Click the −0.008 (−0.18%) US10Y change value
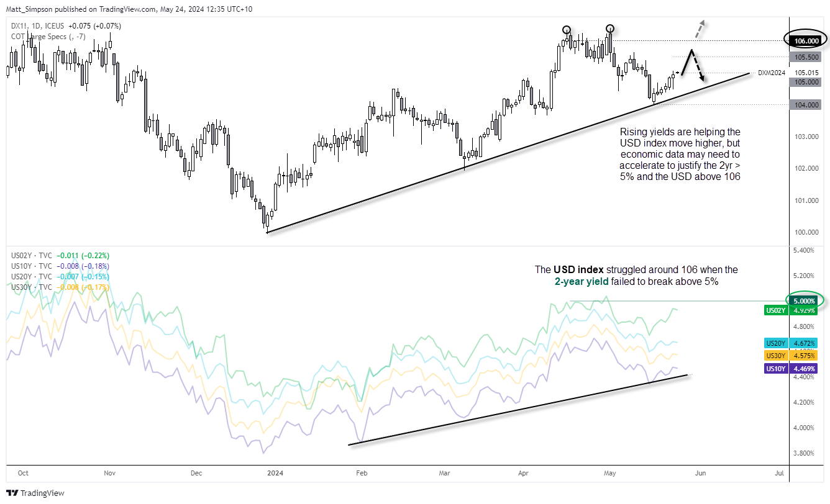Image resolution: width=830 pixels, height=504 pixels. point(83,266)
